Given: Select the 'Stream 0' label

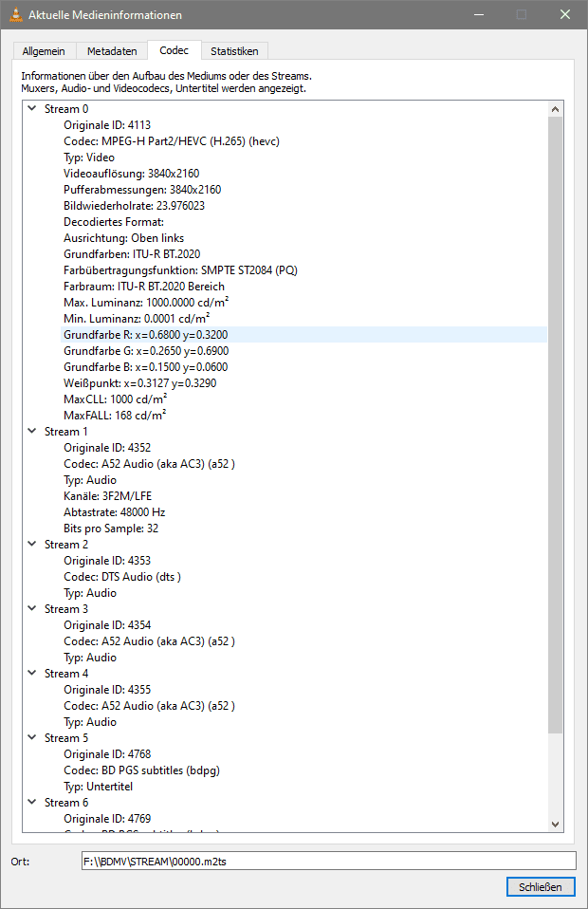Looking at the screenshot, I should (66, 109).
